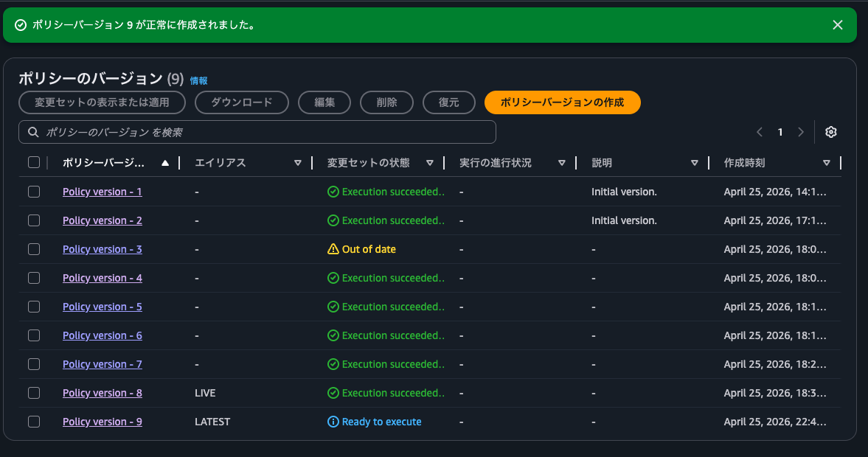The width and height of the screenshot is (868, 457).
Task: Click Ready to execute info icon
Action: click(x=333, y=422)
